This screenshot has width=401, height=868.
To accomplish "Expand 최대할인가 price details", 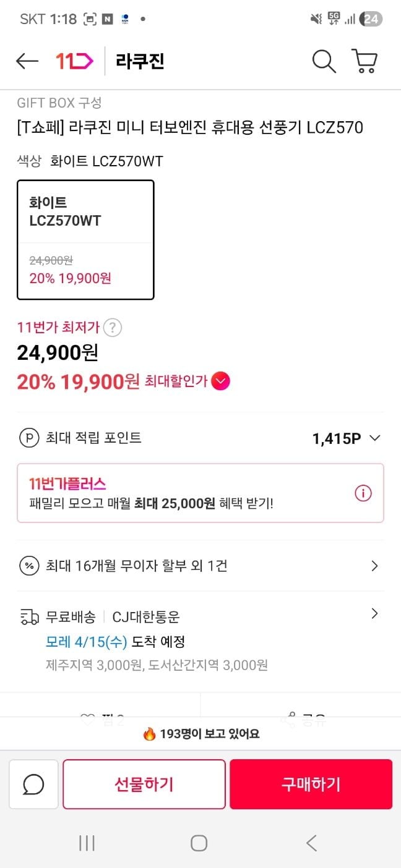I will 220,381.
